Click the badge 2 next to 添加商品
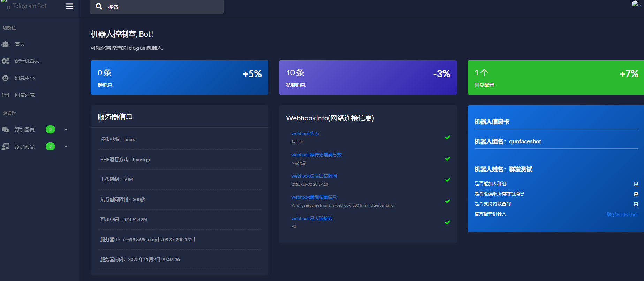The height and width of the screenshot is (281, 644). (x=50, y=147)
